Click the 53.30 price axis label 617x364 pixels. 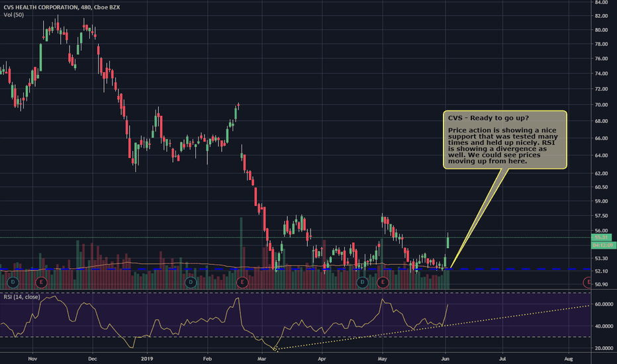tap(601, 259)
